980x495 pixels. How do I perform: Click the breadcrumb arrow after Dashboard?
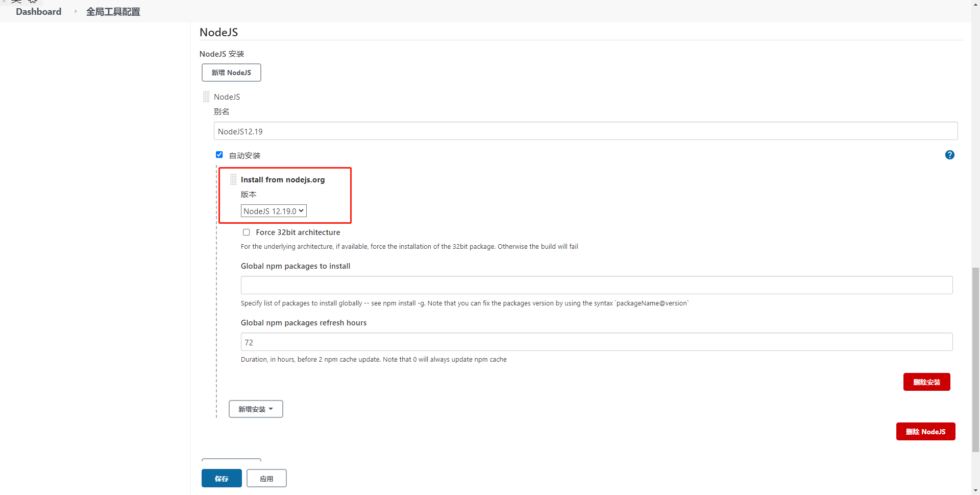pyautogui.click(x=76, y=11)
